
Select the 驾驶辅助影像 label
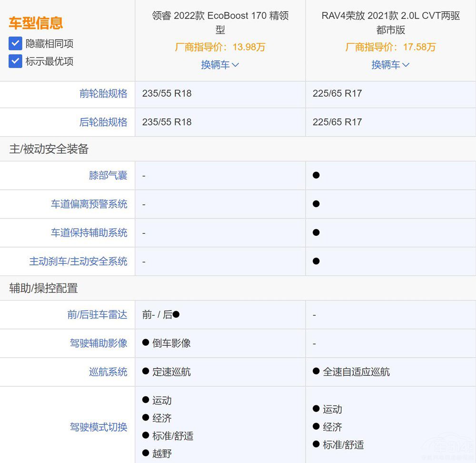point(98,343)
